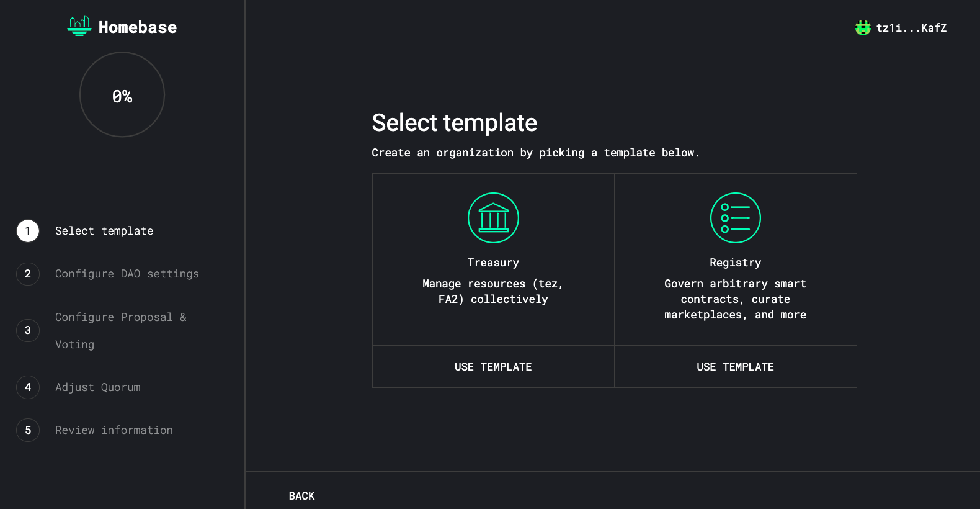The width and height of the screenshot is (980, 509).
Task: Click the Homebase title text
Action: point(138,27)
